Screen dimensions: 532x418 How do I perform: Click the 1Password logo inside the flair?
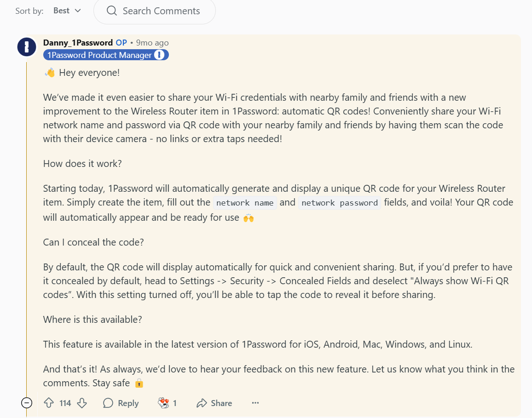(159, 55)
